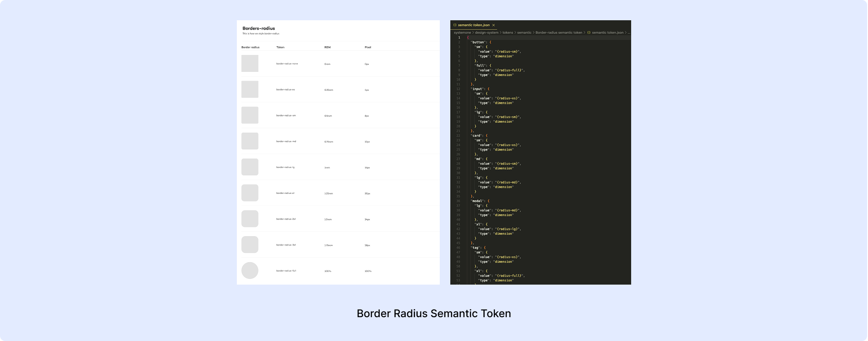Click line number 1 in the editor gutter

click(x=459, y=37)
